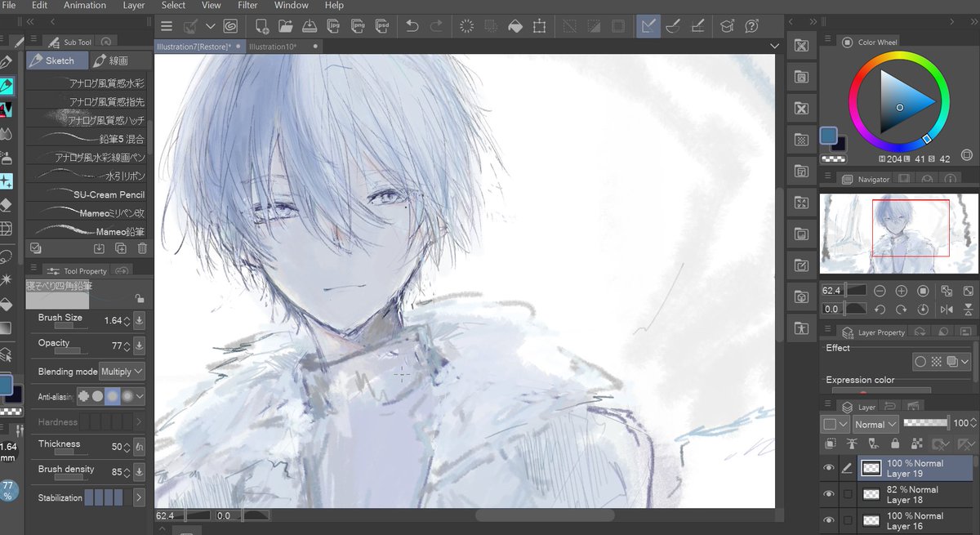Viewport: 980px width, 535px height.
Task: Click the Navigator preview thumbnail
Action: pyautogui.click(x=898, y=233)
